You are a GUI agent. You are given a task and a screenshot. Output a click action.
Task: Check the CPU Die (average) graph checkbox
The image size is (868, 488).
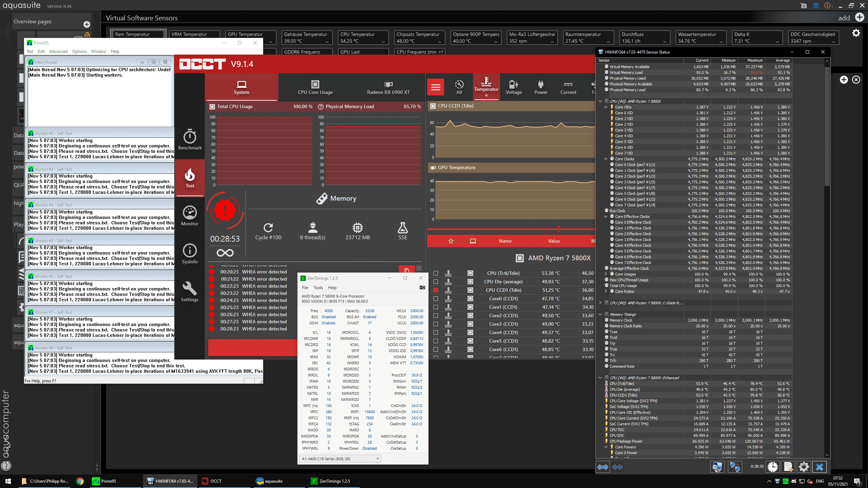[x=436, y=282]
